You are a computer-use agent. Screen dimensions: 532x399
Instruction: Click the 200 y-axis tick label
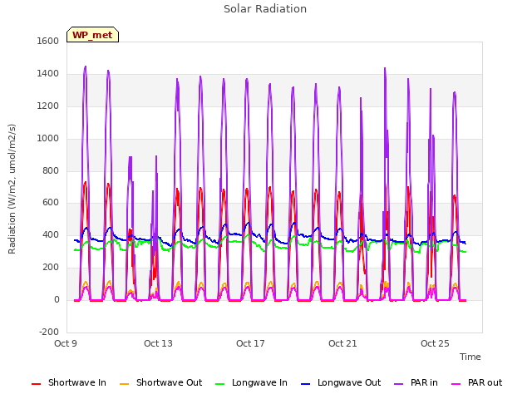(x=51, y=268)
